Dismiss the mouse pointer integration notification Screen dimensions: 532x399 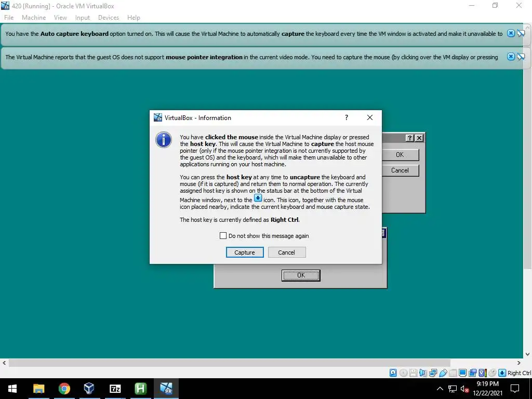511,56
